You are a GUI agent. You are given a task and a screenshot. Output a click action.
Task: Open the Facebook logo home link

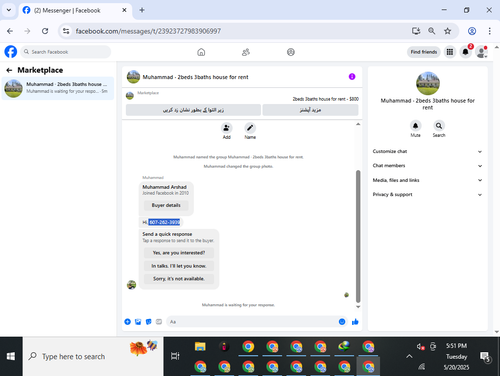11,52
